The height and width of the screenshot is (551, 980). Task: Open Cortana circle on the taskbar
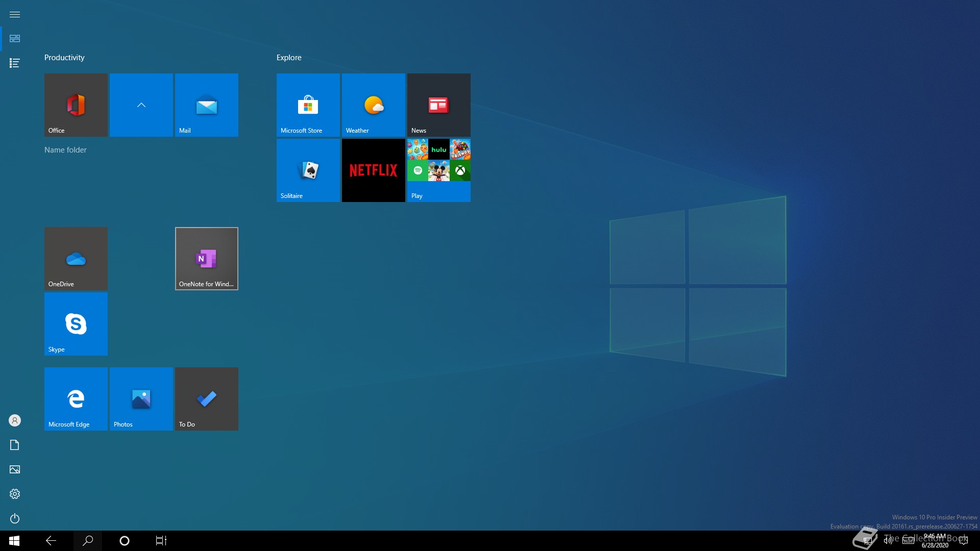[125, 541]
